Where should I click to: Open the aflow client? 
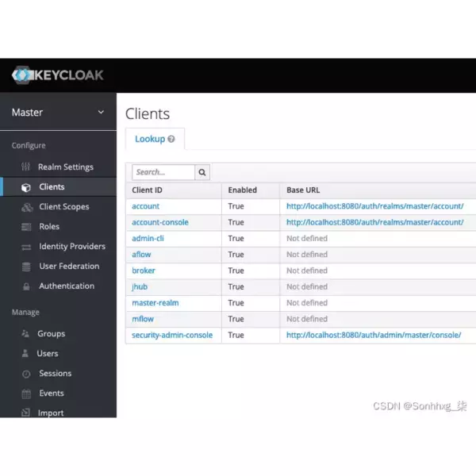click(x=141, y=255)
